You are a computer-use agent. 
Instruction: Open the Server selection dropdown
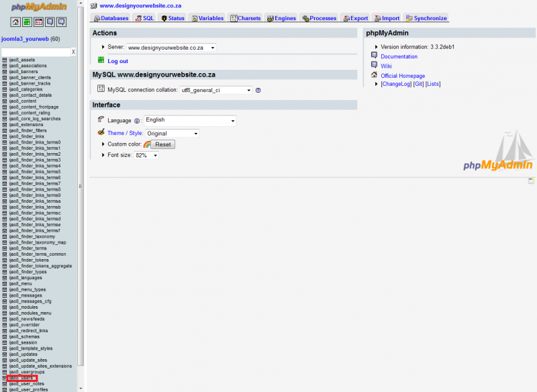click(x=171, y=48)
